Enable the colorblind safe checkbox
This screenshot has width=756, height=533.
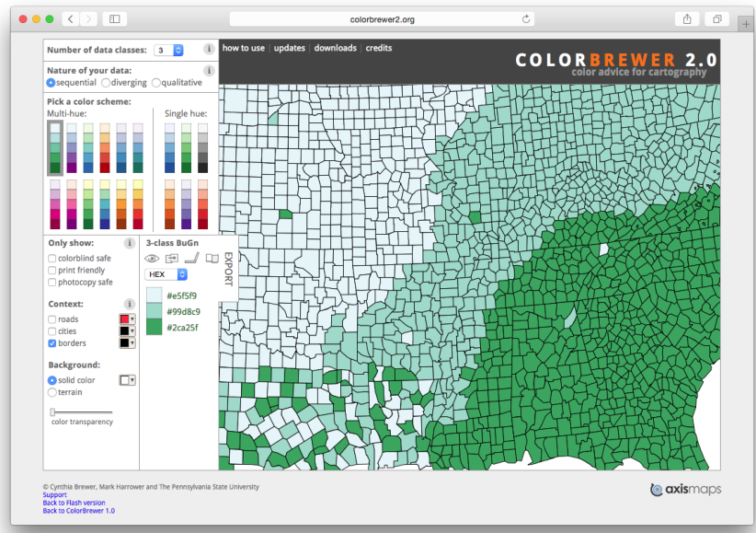point(52,259)
